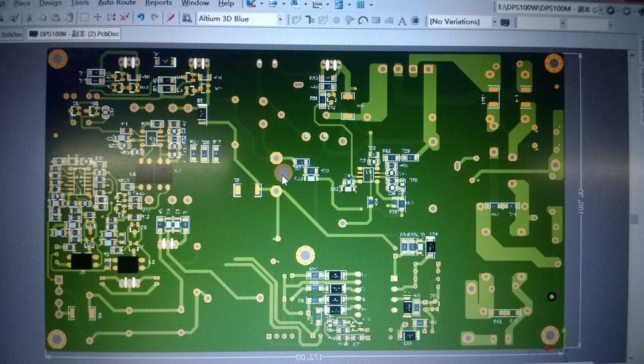Click the top-left corner mounting hole

point(57,58)
